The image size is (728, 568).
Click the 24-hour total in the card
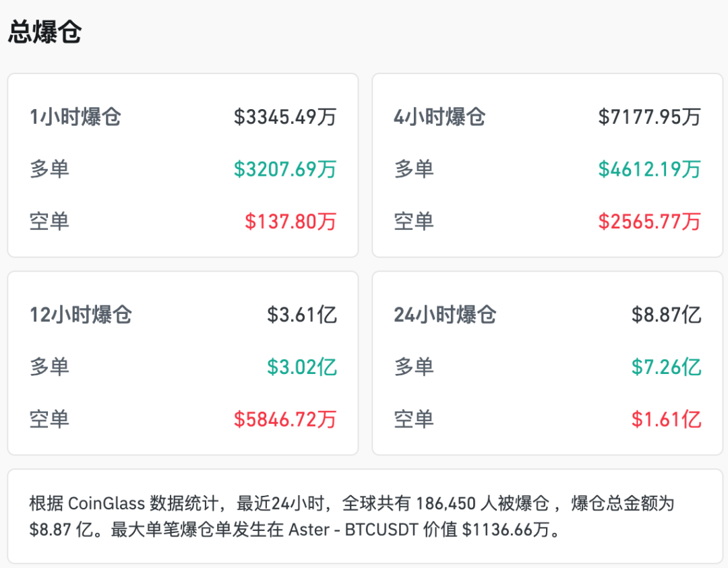(666, 315)
